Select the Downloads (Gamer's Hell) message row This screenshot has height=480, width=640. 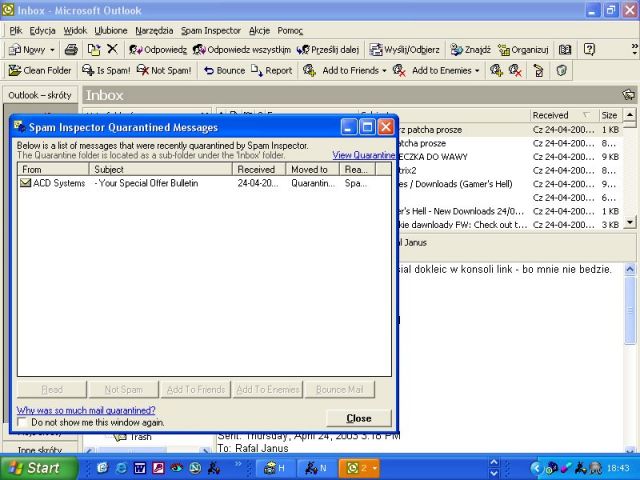pyautogui.click(x=510, y=184)
